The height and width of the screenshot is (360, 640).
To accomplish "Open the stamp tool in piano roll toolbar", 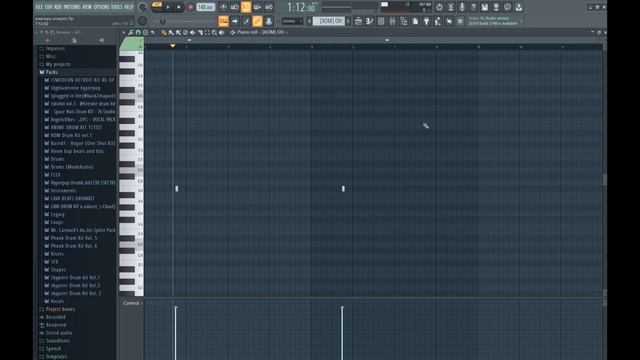I will click(145, 32).
